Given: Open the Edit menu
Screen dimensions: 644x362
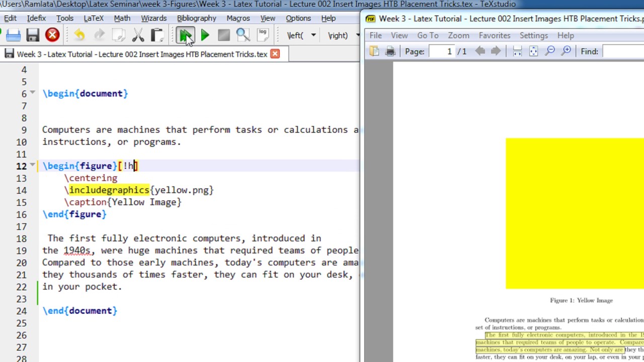Looking at the screenshot, I should coord(10,18).
